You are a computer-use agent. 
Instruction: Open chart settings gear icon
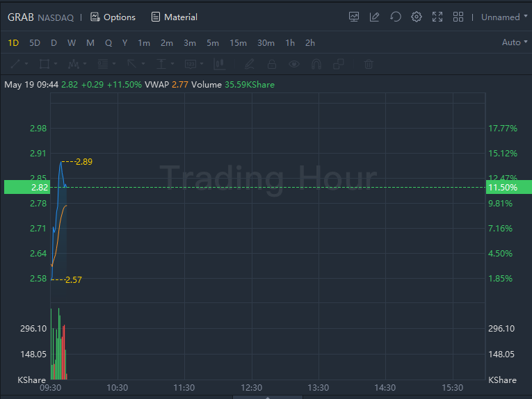coord(417,17)
